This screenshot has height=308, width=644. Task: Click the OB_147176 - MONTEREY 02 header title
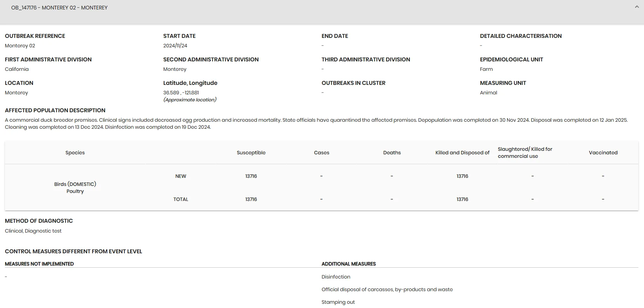pos(59,8)
